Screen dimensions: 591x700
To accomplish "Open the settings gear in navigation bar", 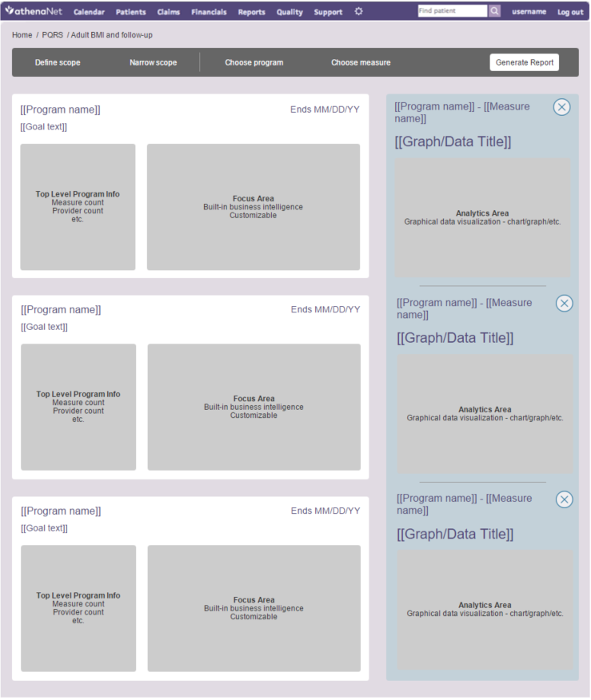I will [x=358, y=11].
